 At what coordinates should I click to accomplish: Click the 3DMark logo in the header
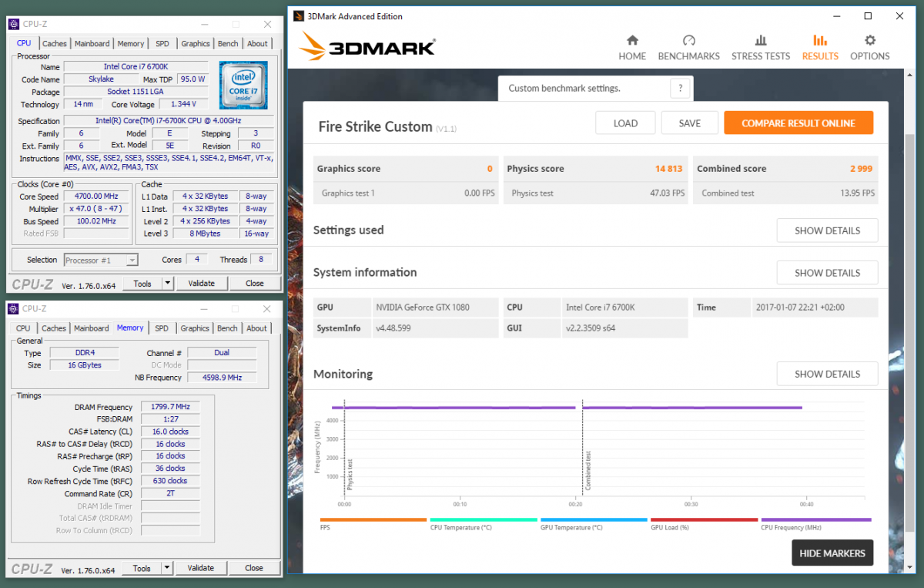pyautogui.click(x=367, y=46)
